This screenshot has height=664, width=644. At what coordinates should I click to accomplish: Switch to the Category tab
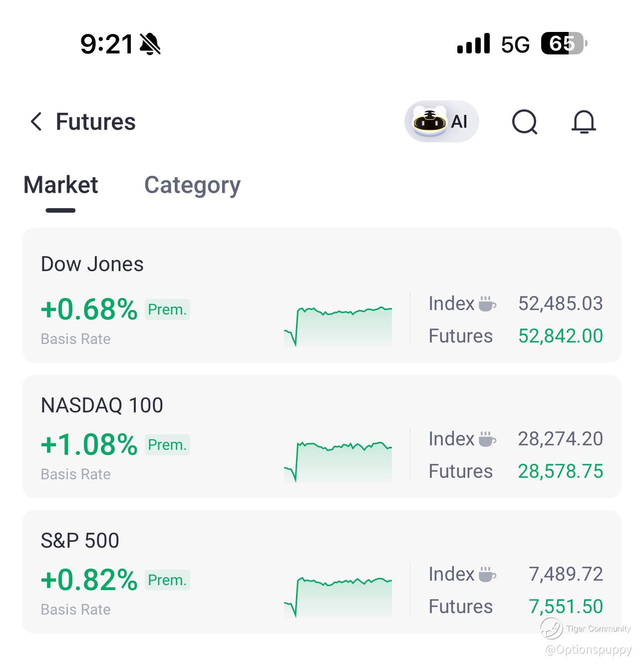tap(192, 185)
